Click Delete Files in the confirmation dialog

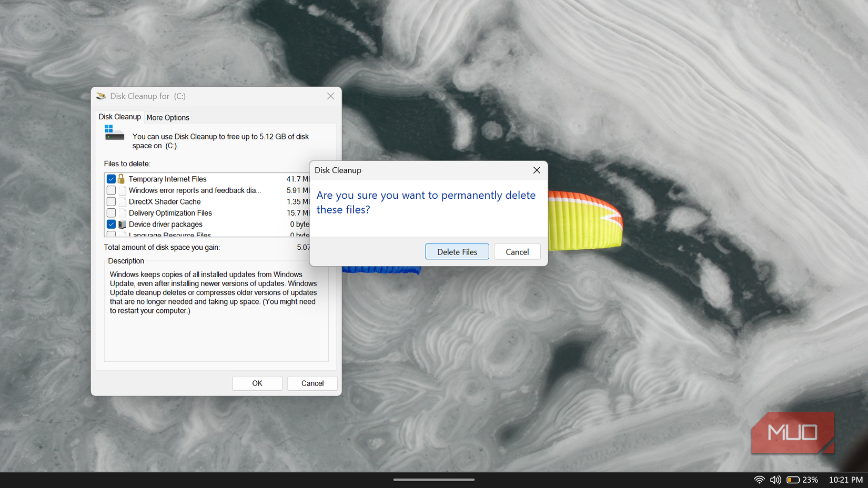coord(457,252)
